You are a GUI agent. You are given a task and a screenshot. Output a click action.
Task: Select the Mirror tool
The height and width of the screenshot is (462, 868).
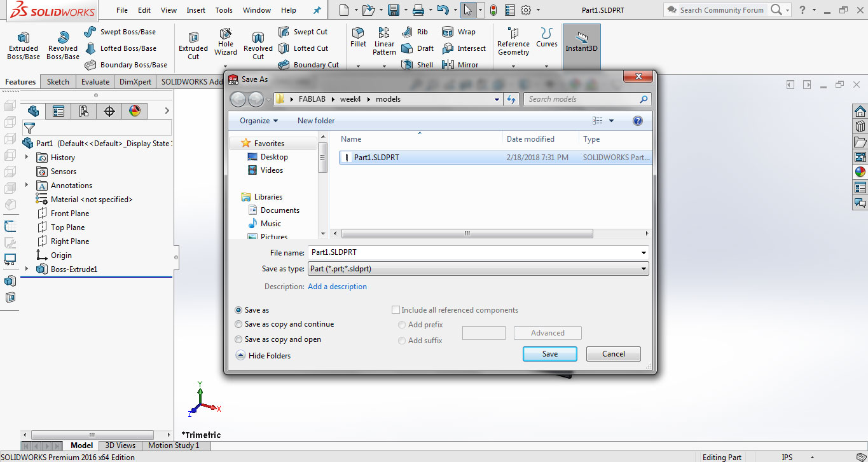click(x=460, y=65)
